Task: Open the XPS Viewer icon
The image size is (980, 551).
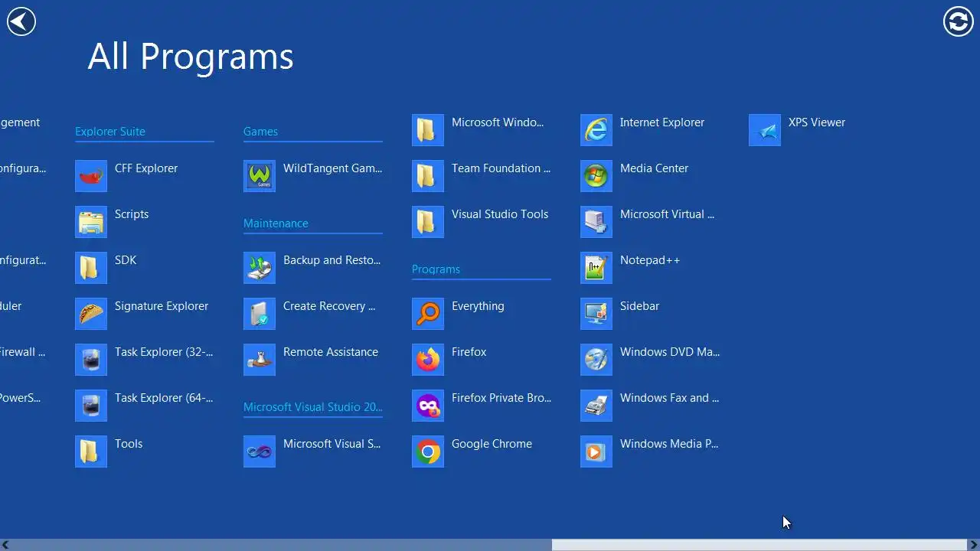Action: (765, 130)
